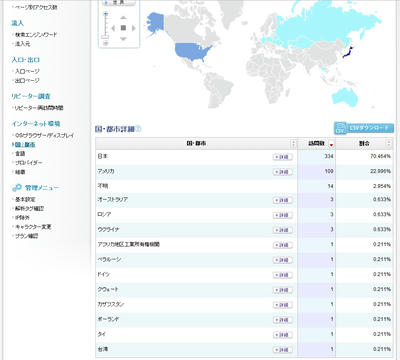Screen dimensions: 400x360
Task: Pan the map up with the arrow
Action: 123,18
